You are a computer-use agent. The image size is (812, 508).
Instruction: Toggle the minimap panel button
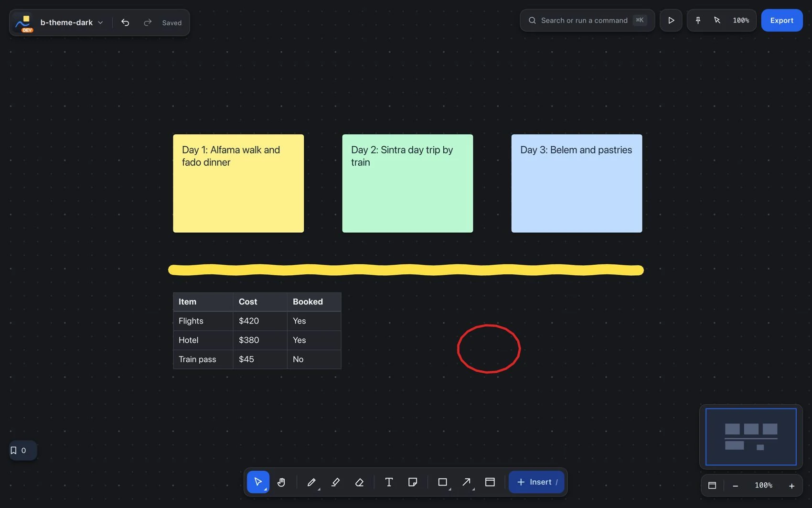click(x=712, y=486)
